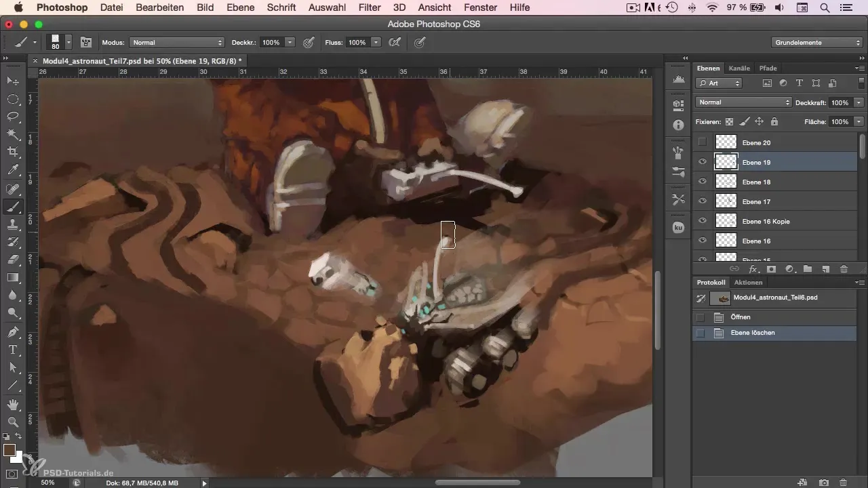Select the Brush tool in toolbox

13,207
